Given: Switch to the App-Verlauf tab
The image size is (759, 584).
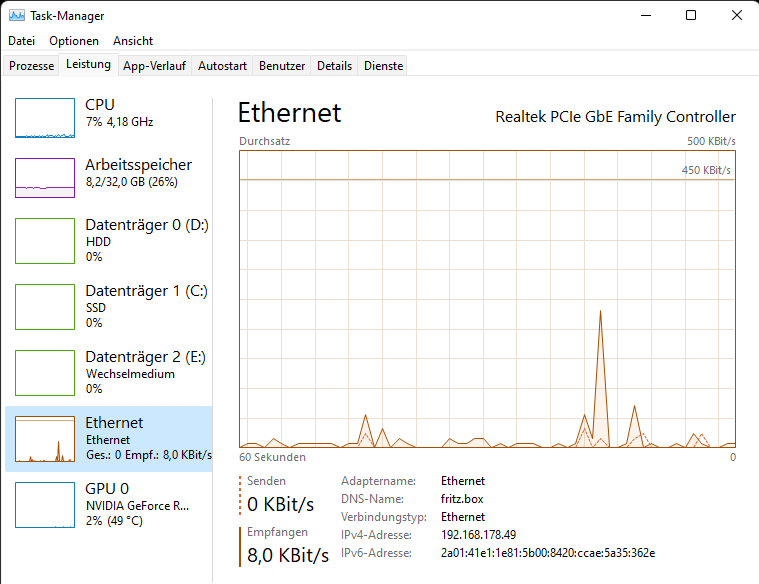Looking at the screenshot, I should (154, 66).
